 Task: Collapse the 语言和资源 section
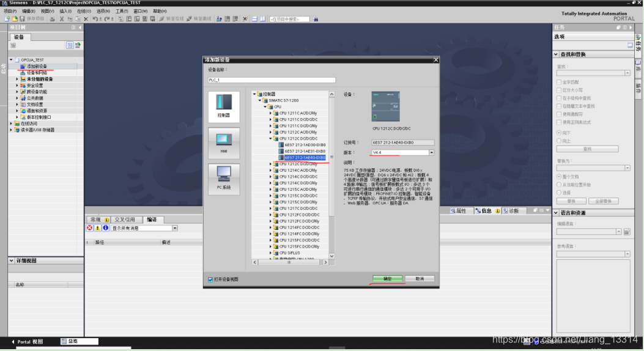556,213
